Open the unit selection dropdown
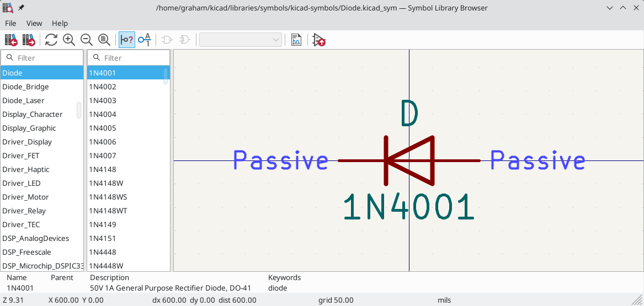 241,40
